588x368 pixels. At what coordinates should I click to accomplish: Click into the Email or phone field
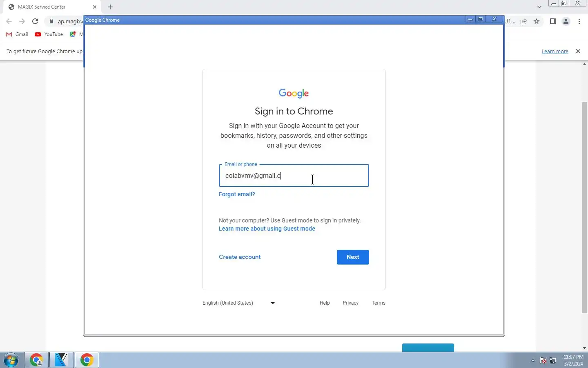[x=294, y=175]
